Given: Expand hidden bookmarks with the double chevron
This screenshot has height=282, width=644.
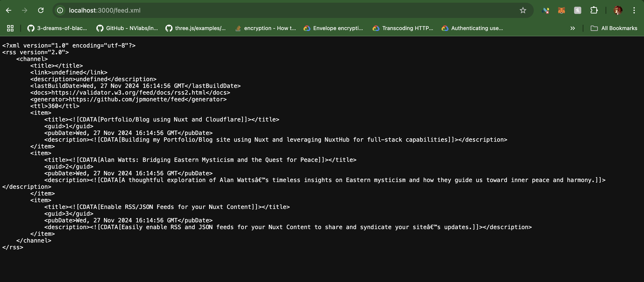Looking at the screenshot, I should tap(573, 28).
